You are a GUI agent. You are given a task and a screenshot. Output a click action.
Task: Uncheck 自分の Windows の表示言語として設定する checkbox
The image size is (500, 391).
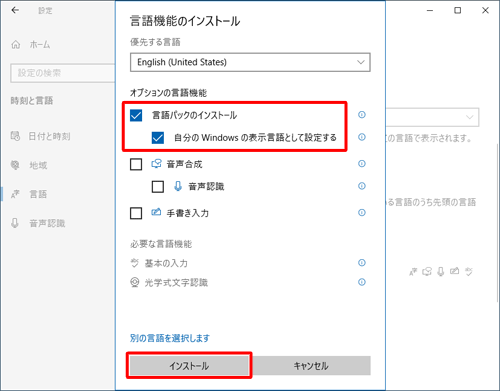[x=158, y=137]
